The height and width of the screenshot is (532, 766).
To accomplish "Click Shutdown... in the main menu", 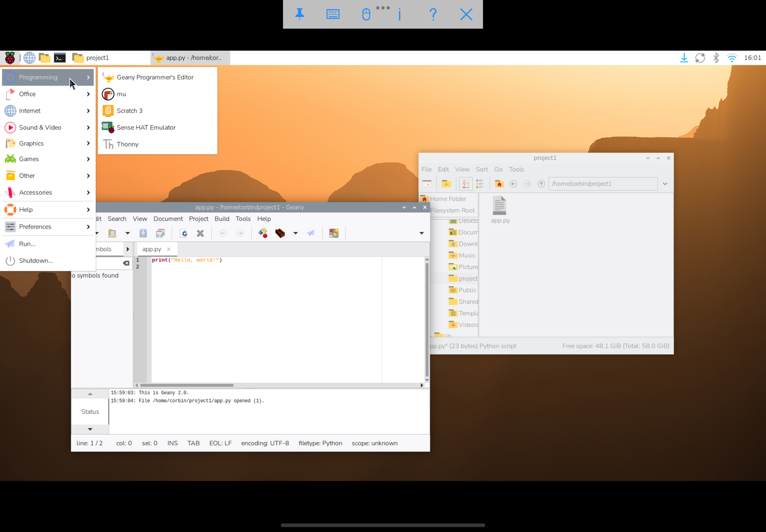I will pyautogui.click(x=36, y=261).
